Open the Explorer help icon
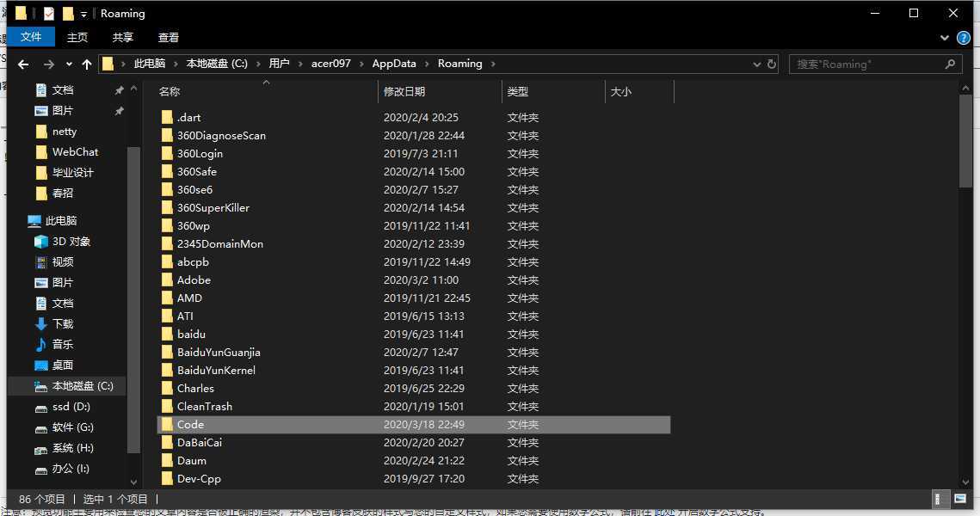Image resolution: width=980 pixels, height=516 pixels. 964,38
